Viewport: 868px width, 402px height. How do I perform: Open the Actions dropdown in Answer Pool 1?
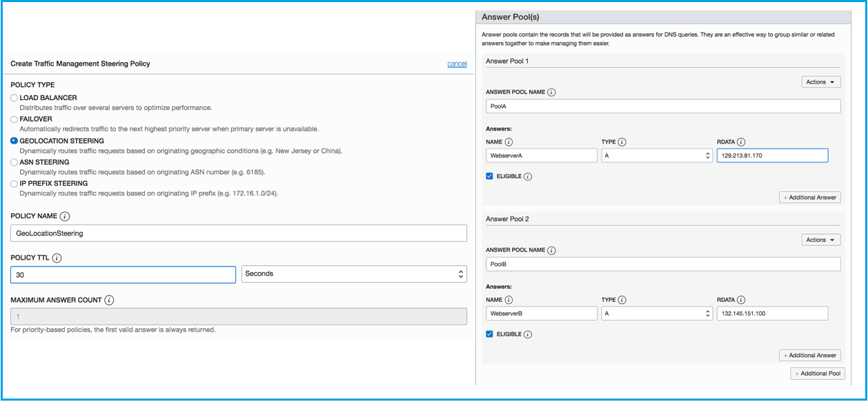(820, 82)
